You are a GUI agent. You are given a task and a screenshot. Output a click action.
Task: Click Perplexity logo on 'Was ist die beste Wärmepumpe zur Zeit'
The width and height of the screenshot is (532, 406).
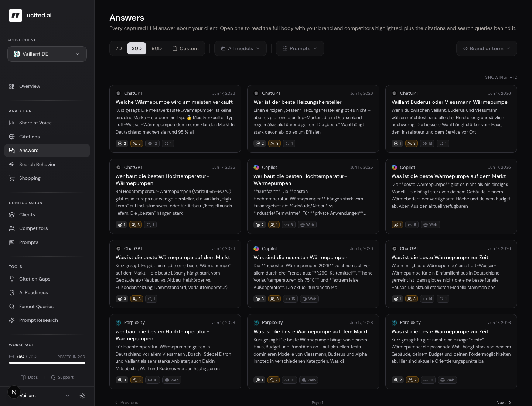pyautogui.click(x=394, y=323)
